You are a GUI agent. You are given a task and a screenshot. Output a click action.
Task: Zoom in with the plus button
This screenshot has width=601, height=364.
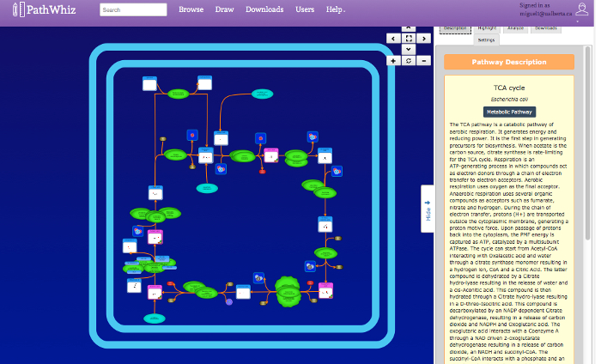pyautogui.click(x=393, y=61)
